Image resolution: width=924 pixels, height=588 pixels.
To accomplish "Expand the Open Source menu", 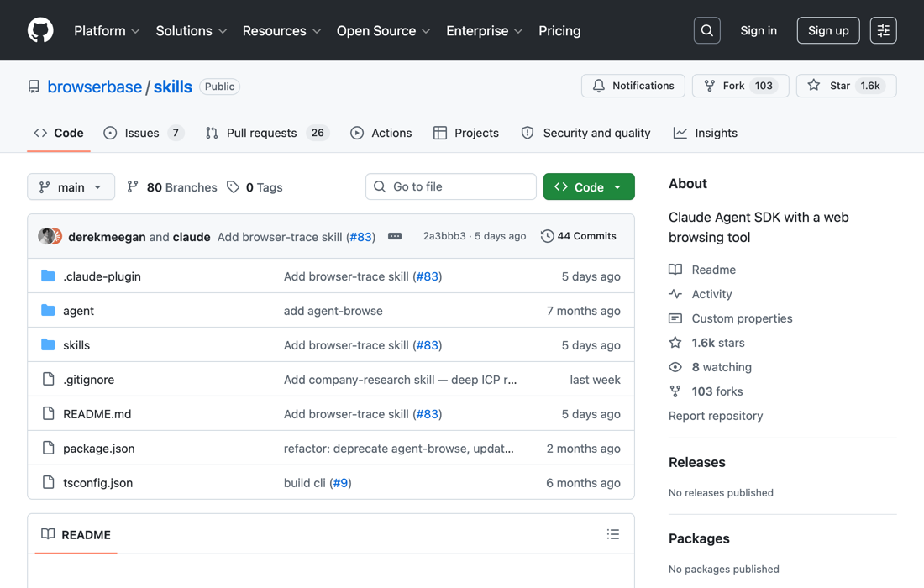I will (383, 30).
